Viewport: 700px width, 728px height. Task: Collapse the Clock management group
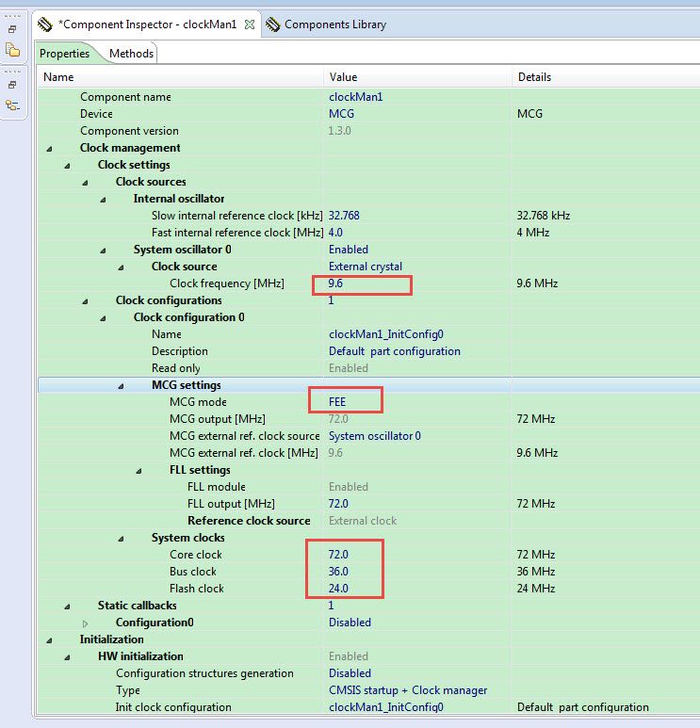point(49,149)
